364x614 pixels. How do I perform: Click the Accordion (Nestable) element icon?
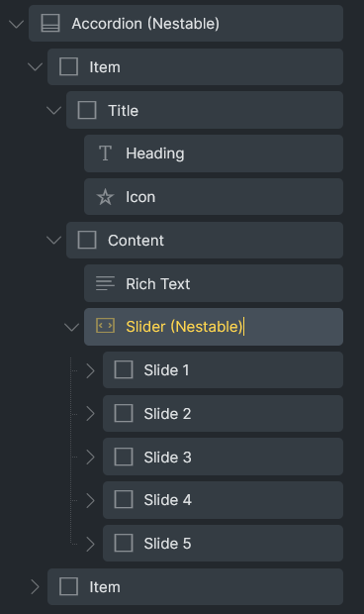coord(50,23)
